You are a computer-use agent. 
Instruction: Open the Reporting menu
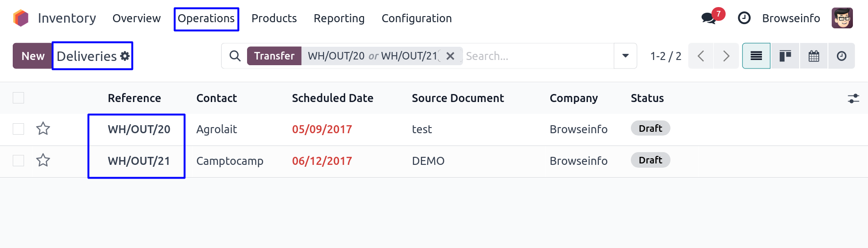click(x=339, y=19)
